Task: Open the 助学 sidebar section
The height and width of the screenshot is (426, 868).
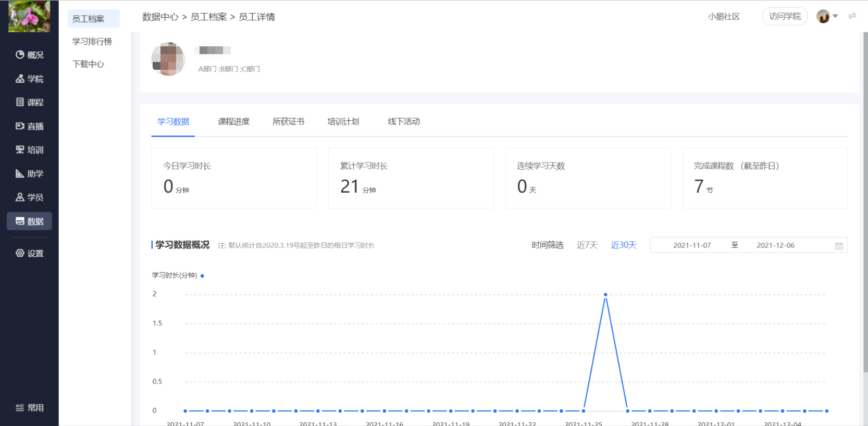Action: 29,173
